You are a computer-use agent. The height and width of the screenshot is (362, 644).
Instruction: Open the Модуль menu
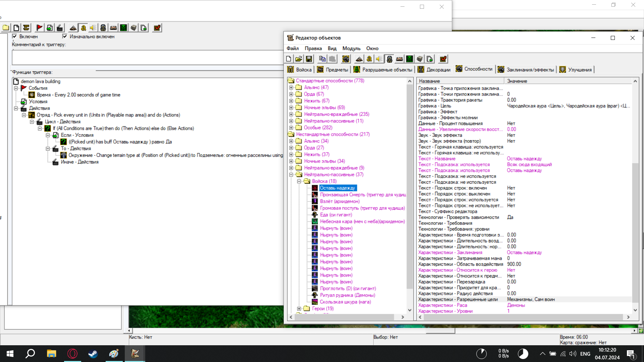click(x=351, y=48)
